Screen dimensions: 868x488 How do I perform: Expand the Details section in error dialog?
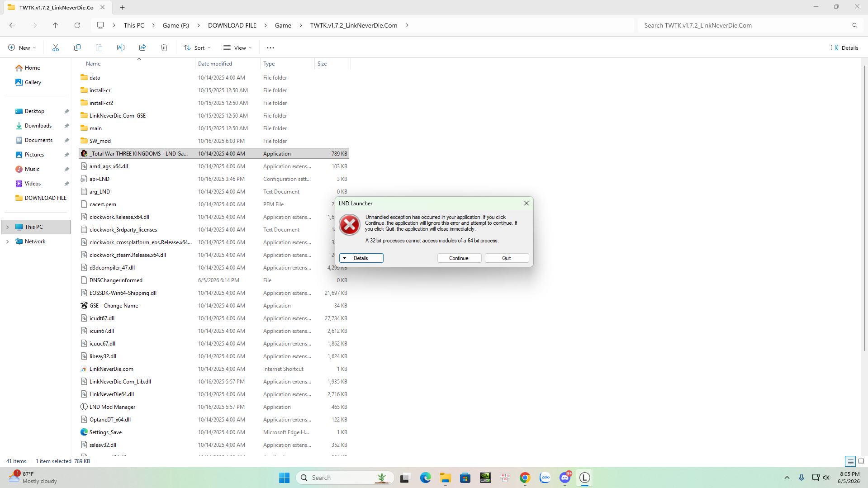(x=361, y=258)
